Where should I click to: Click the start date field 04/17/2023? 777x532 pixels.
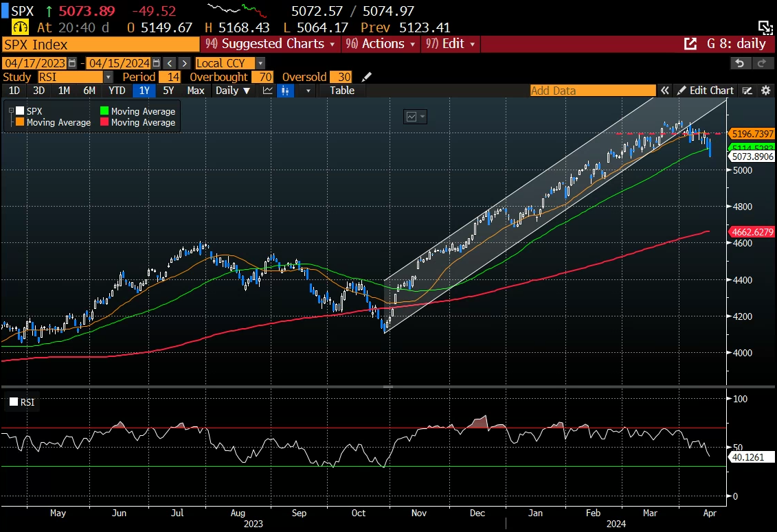[x=34, y=63]
